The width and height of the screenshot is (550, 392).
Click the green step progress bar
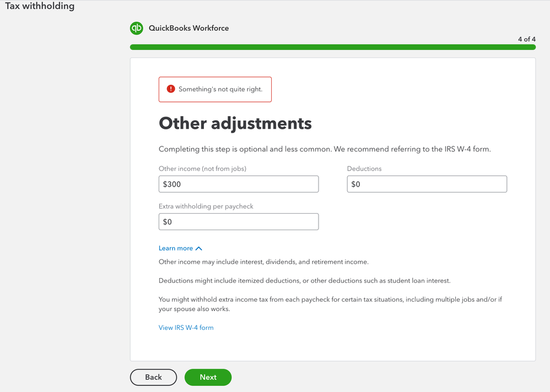tap(332, 47)
